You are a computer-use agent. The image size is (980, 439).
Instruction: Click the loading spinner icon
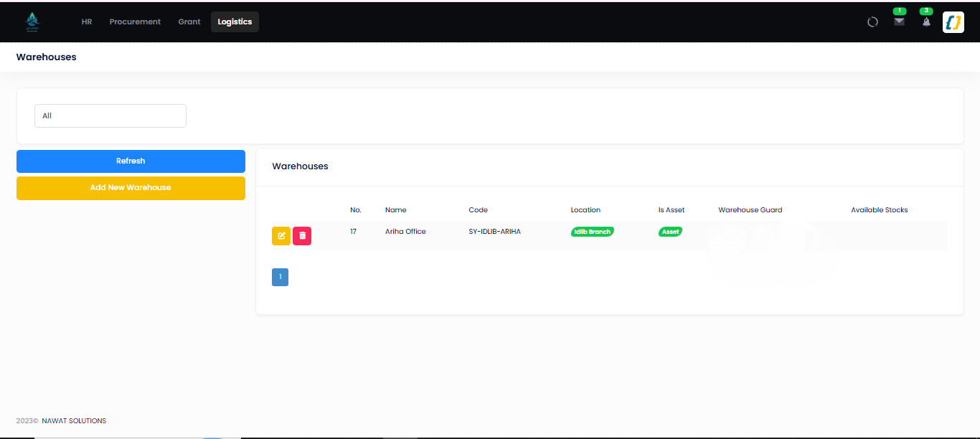point(872,22)
